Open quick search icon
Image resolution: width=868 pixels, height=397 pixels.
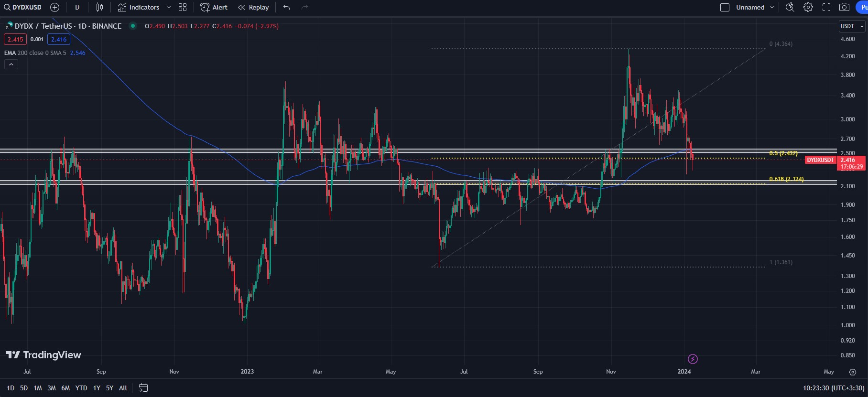(790, 7)
